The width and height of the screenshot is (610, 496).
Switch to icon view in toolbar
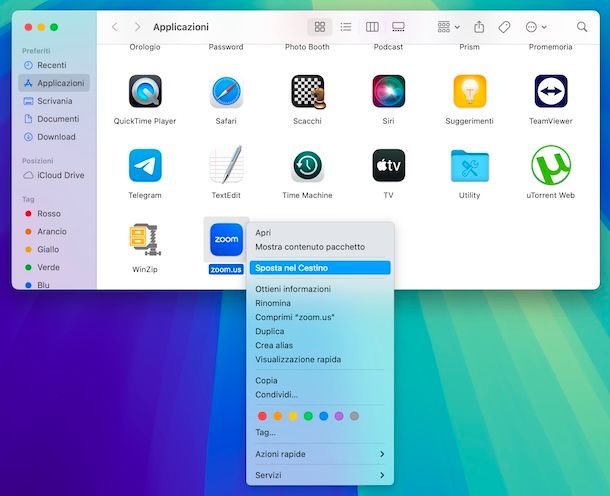tap(320, 27)
